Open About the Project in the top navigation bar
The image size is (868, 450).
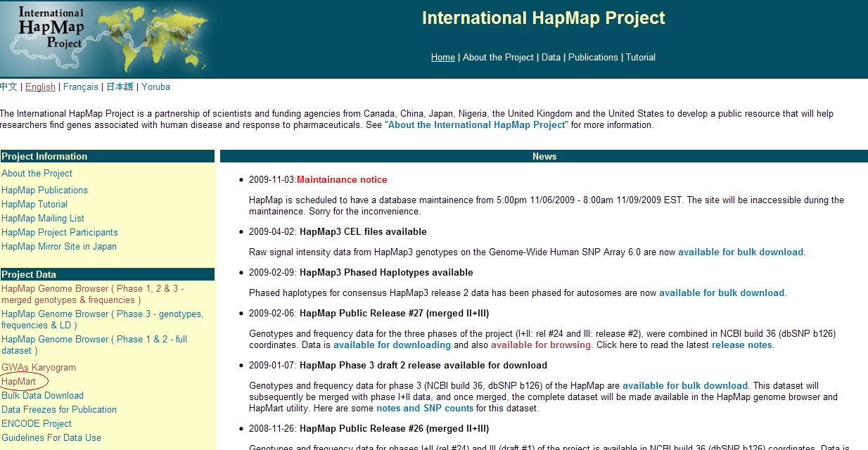tap(498, 58)
